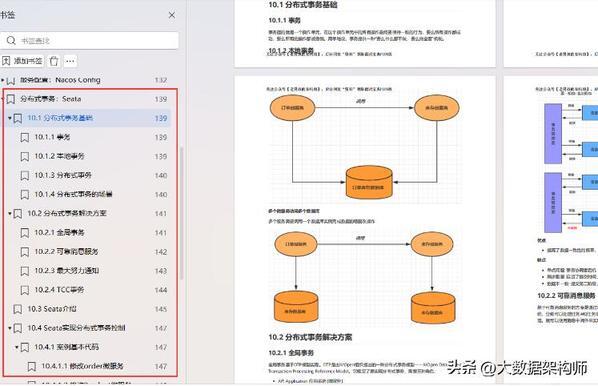Click bookmark icon of Nacos Config entry
The width and height of the screenshot is (598, 386).
tap(11, 80)
